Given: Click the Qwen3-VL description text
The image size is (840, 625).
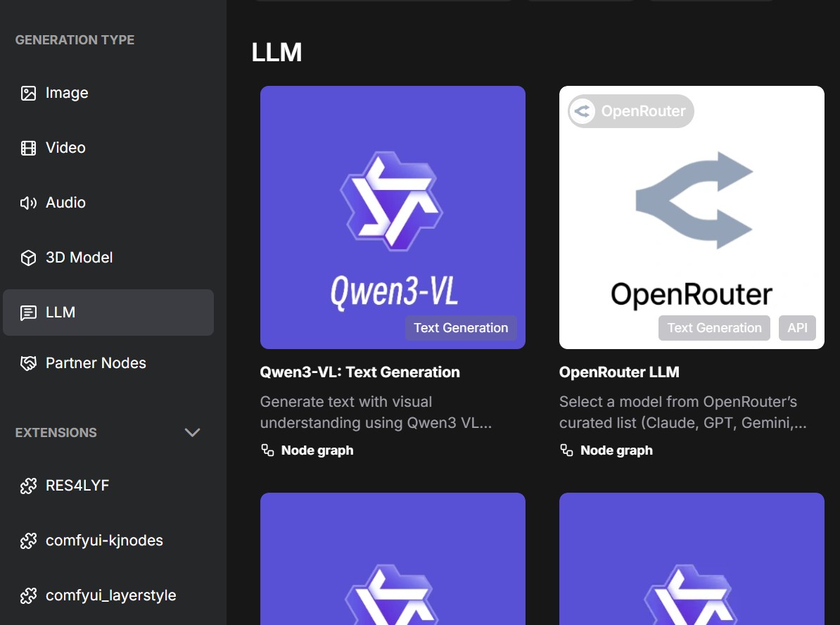Looking at the screenshot, I should click(x=376, y=412).
